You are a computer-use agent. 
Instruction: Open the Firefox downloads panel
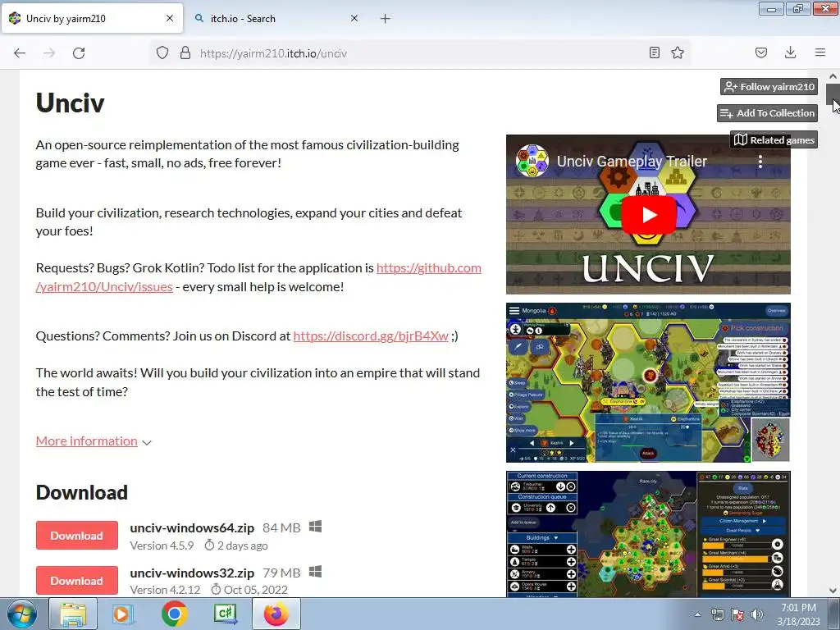click(x=790, y=52)
